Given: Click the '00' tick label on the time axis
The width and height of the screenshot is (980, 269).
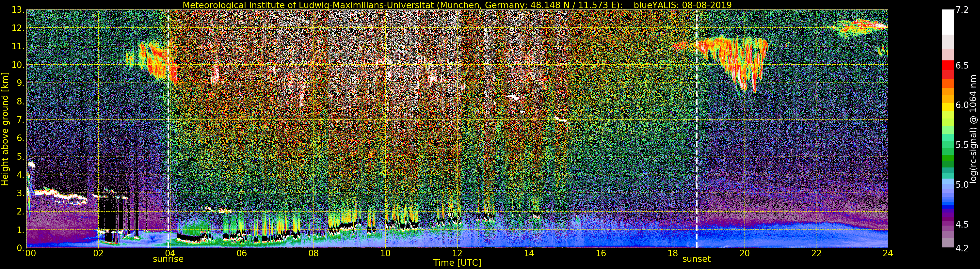Looking at the screenshot, I should (x=30, y=253).
